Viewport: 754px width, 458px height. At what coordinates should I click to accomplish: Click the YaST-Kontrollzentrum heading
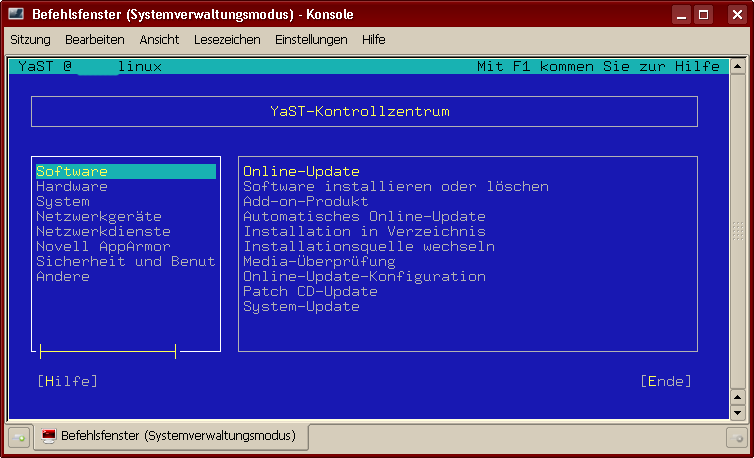click(360, 112)
